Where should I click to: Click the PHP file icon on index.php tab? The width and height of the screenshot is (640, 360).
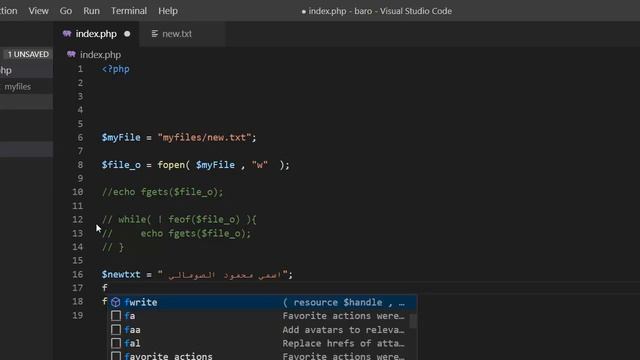pyautogui.click(x=67, y=34)
